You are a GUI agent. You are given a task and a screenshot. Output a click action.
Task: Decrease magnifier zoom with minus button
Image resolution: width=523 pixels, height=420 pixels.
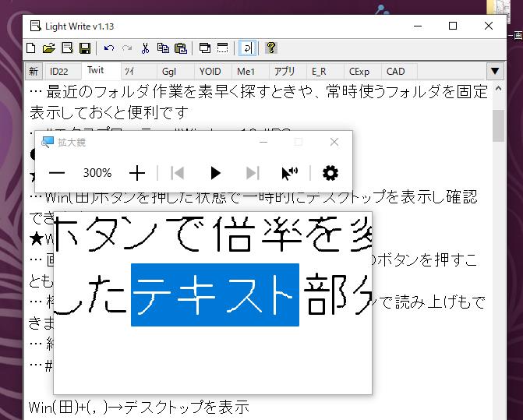coord(57,173)
